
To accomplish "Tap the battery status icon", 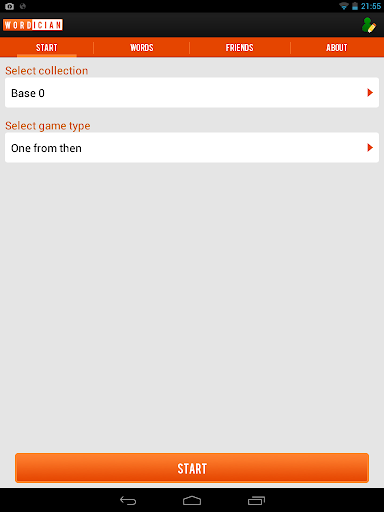I will pos(355,6).
